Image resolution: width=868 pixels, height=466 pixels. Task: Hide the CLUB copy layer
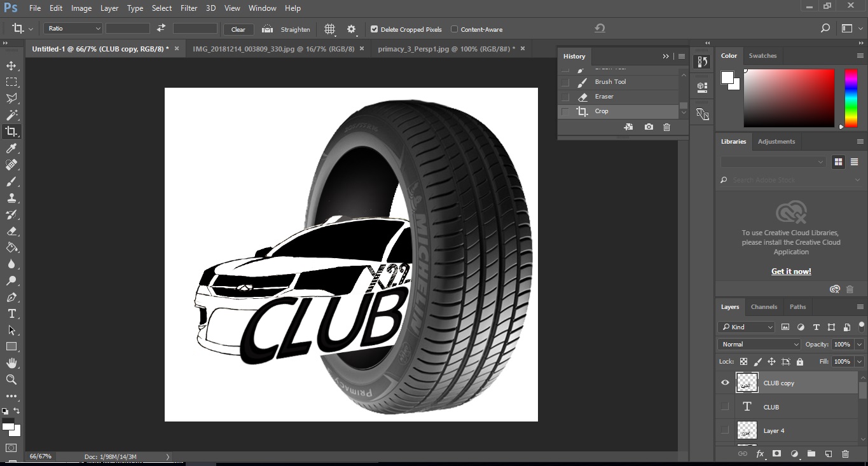725,383
